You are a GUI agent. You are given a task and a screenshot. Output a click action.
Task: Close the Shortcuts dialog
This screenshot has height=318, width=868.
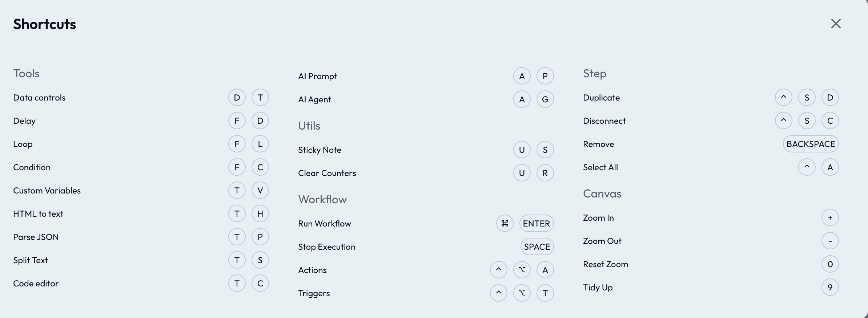[x=836, y=24]
